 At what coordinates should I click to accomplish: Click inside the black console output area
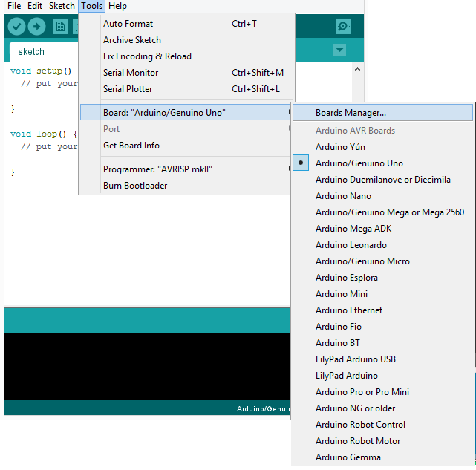[x=147, y=366]
